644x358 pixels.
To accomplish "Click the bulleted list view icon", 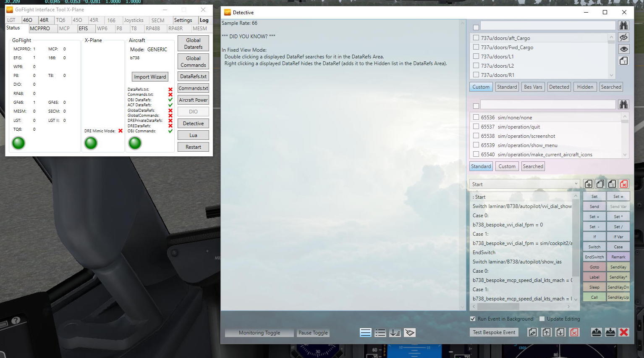I will [380, 333].
